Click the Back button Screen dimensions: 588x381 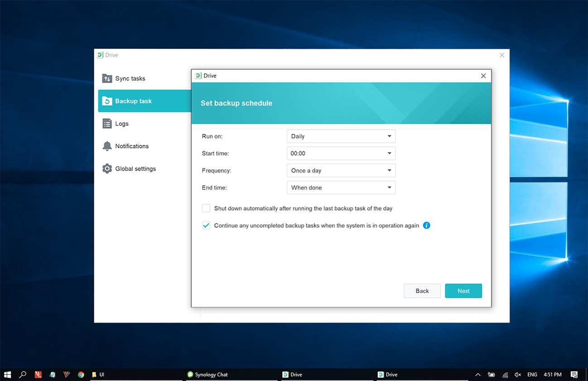[x=422, y=291]
